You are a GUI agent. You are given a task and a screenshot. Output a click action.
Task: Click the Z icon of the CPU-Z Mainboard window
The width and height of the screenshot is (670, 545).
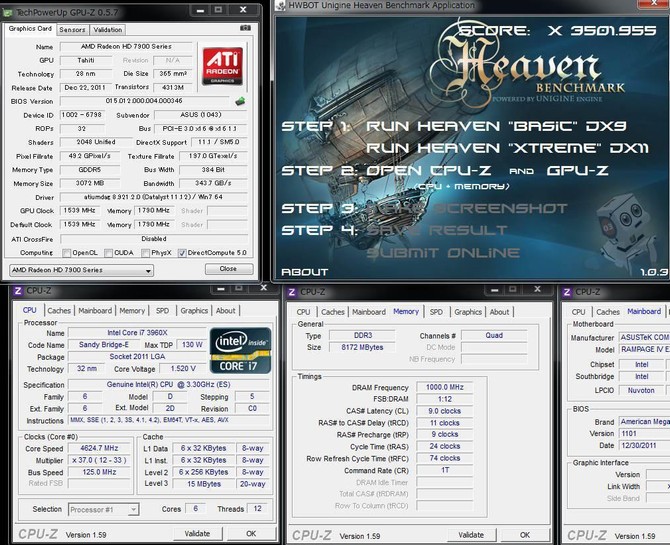click(567, 292)
